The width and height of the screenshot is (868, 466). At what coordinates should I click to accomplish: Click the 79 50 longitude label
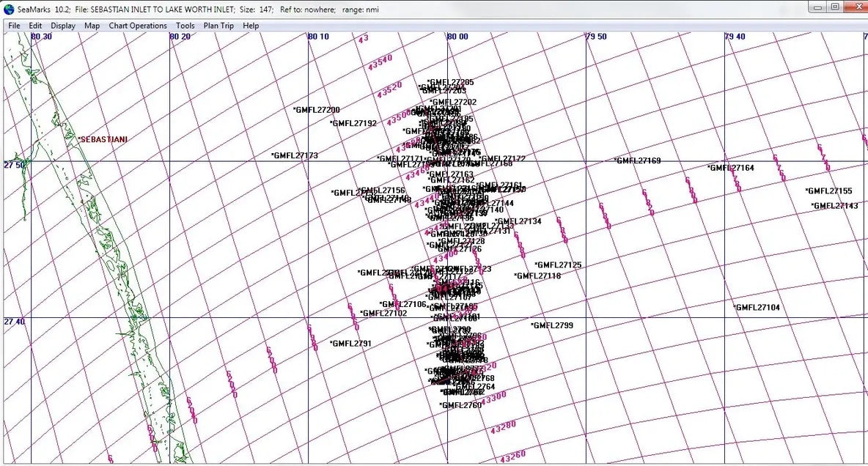597,37
